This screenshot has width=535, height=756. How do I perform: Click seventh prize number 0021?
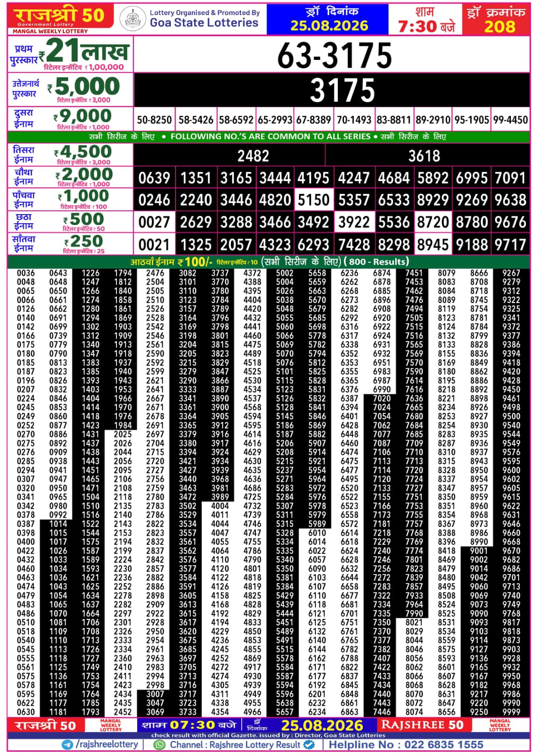[x=154, y=244]
